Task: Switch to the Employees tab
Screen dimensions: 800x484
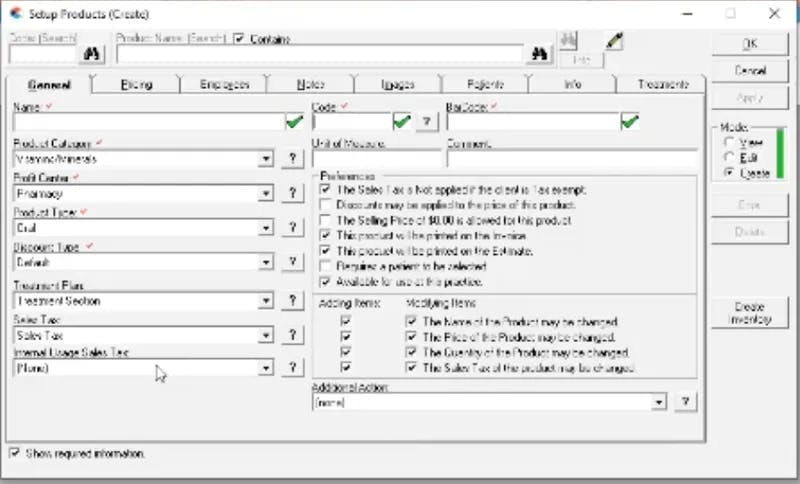Action: tap(224, 84)
